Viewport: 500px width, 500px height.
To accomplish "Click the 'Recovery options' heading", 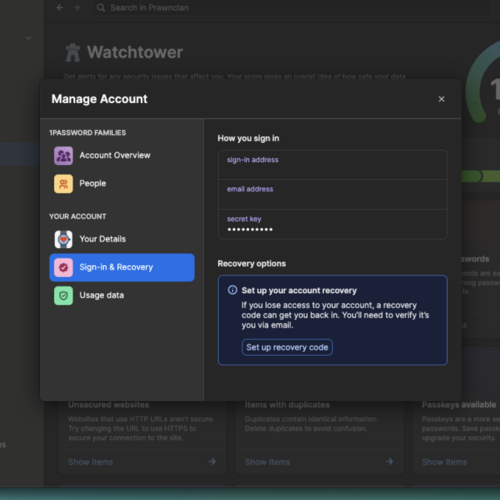I will tap(252, 264).
